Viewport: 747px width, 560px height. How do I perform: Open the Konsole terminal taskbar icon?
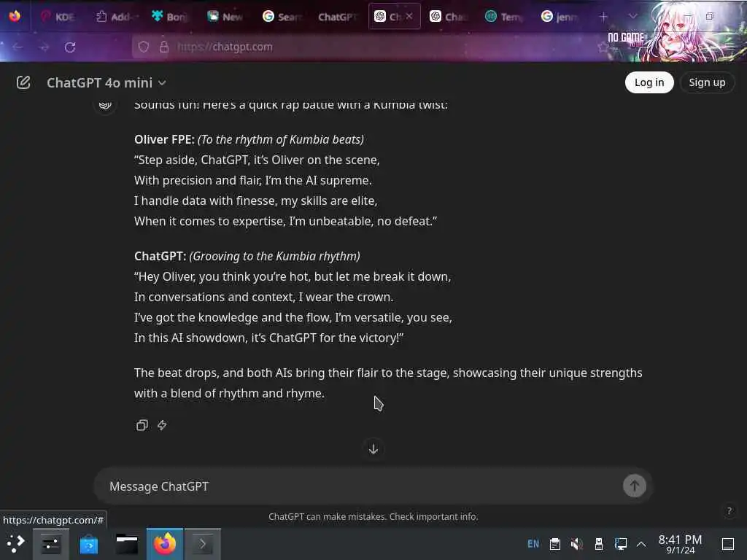(x=203, y=544)
